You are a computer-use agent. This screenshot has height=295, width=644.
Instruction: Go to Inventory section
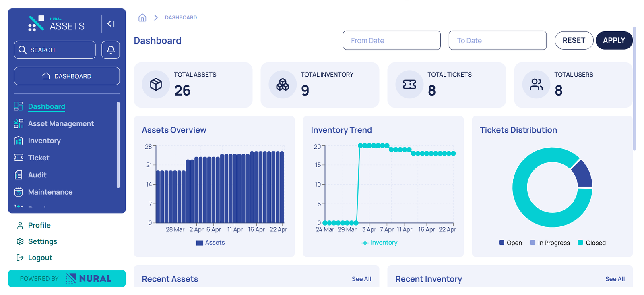[44, 141]
